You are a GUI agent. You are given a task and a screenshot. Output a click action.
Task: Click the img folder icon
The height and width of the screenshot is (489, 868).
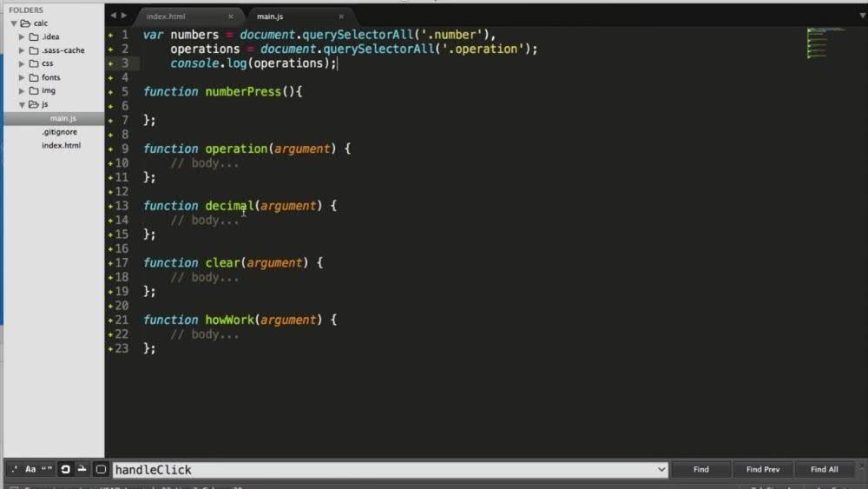[34, 91]
